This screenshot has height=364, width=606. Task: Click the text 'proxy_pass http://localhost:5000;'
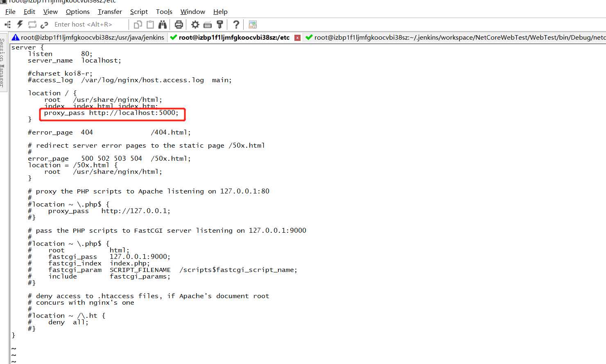pos(111,113)
